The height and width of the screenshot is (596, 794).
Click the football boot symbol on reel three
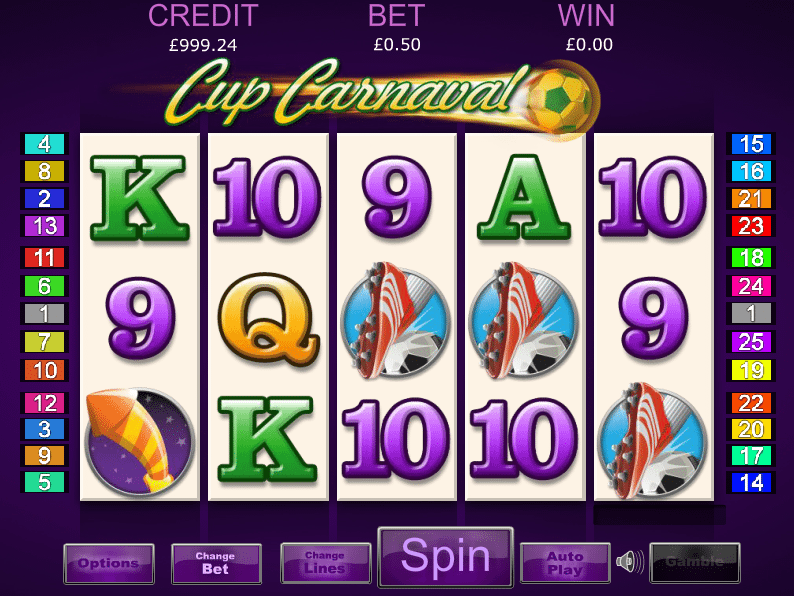pos(396,321)
